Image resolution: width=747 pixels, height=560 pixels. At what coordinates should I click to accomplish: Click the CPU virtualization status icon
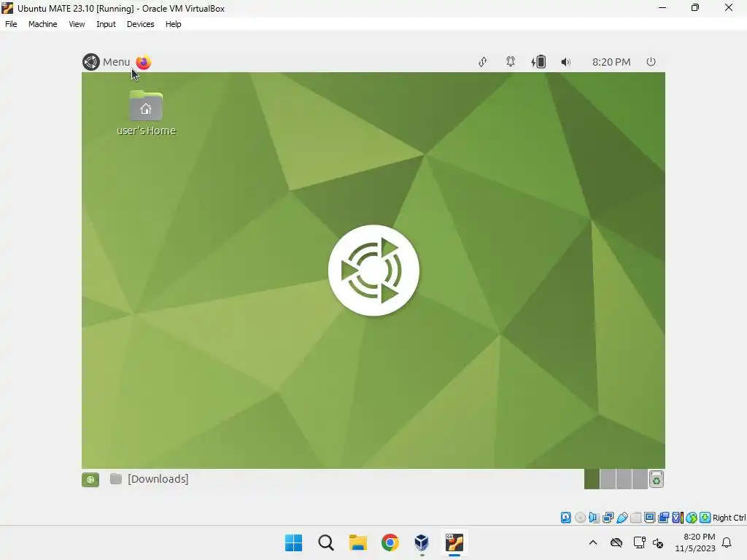pos(678,518)
